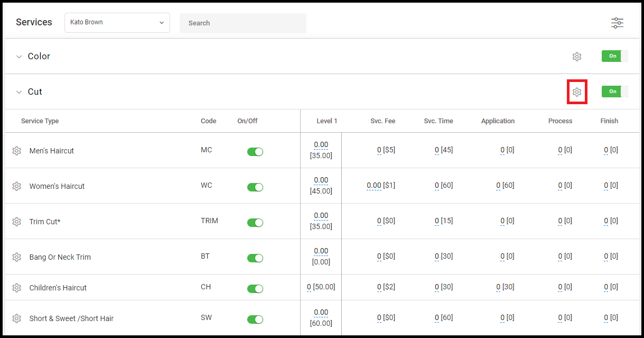Turn off the Trim Cut* toggle
This screenshot has width=644, height=338.
pos(255,223)
